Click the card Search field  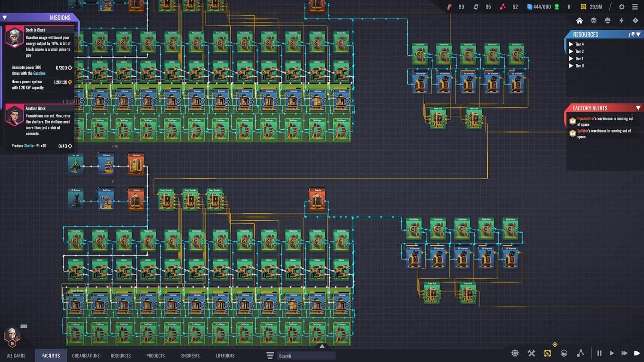[x=305, y=356]
